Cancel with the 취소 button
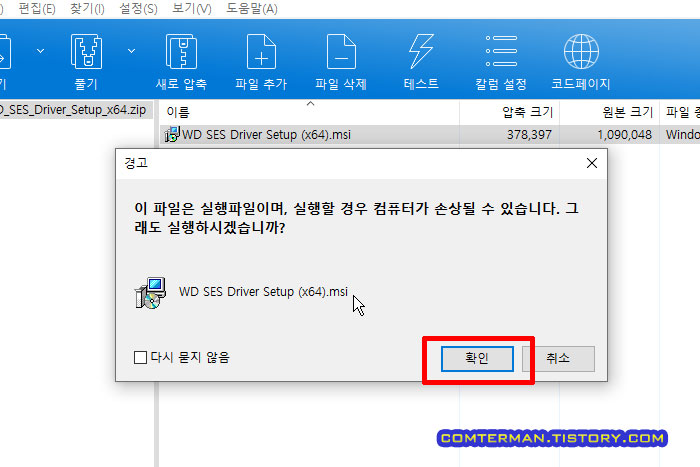This screenshot has width=700, height=467. tap(558, 359)
